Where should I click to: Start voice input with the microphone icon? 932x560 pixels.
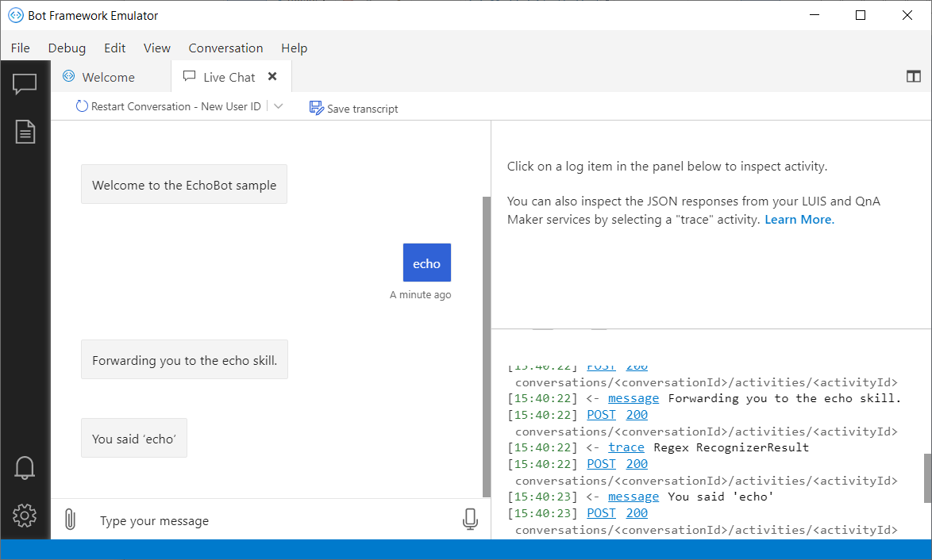click(470, 519)
